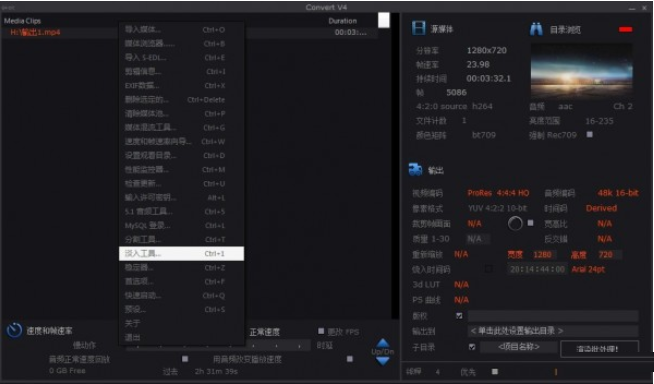This screenshot has height=384, width=654.
Task: Open stabilizer menu entry (Ctrl+Z)
Action: (181, 268)
